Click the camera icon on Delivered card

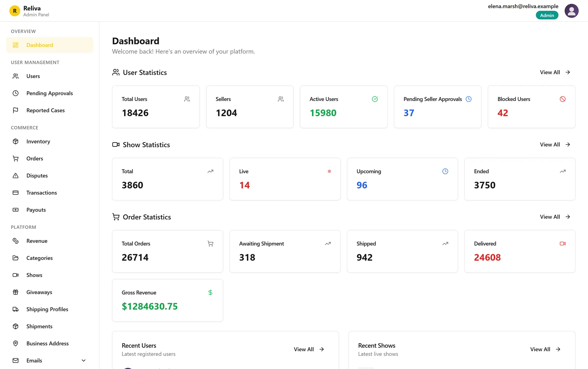pos(563,244)
